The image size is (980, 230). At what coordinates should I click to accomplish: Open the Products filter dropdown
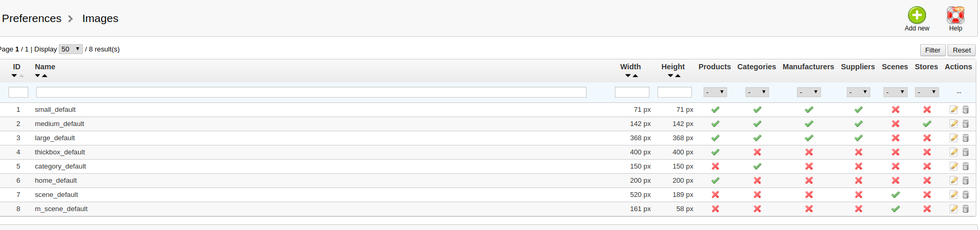pos(715,92)
